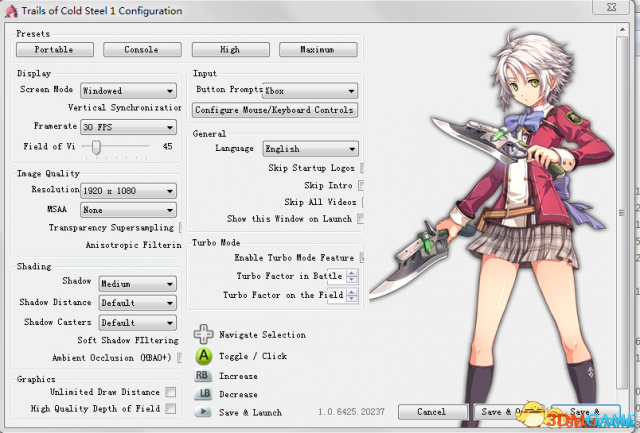
Task: Toggle Transparency Supersampling checkbox
Action: click(180, 228)
